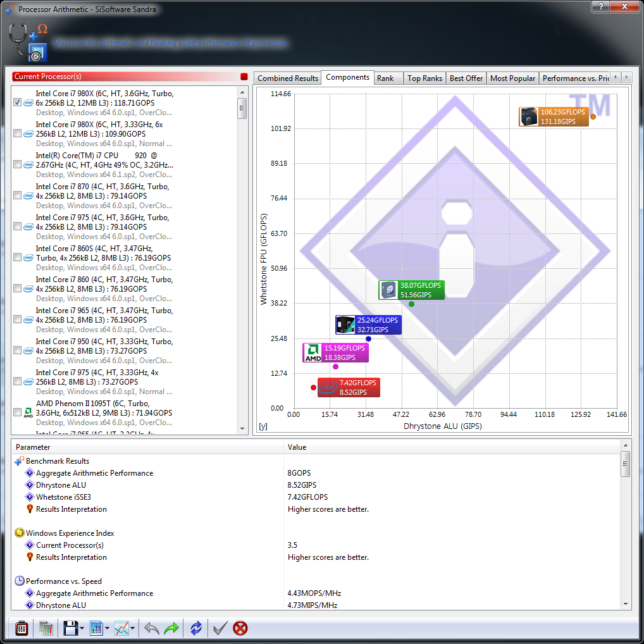644x644 pixels.
Task: Click the parameter table's scroll down arrow
Action: [x=625, y=604]
